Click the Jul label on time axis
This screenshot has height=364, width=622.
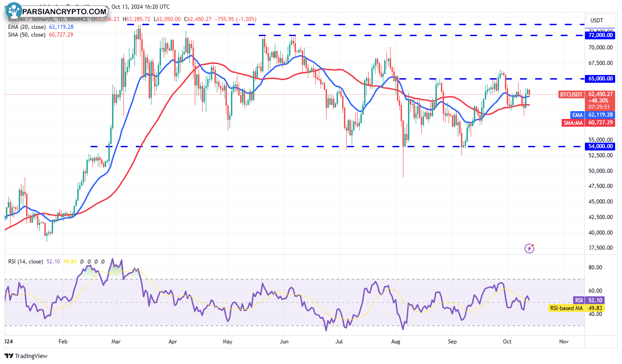(x=339, y=341)
